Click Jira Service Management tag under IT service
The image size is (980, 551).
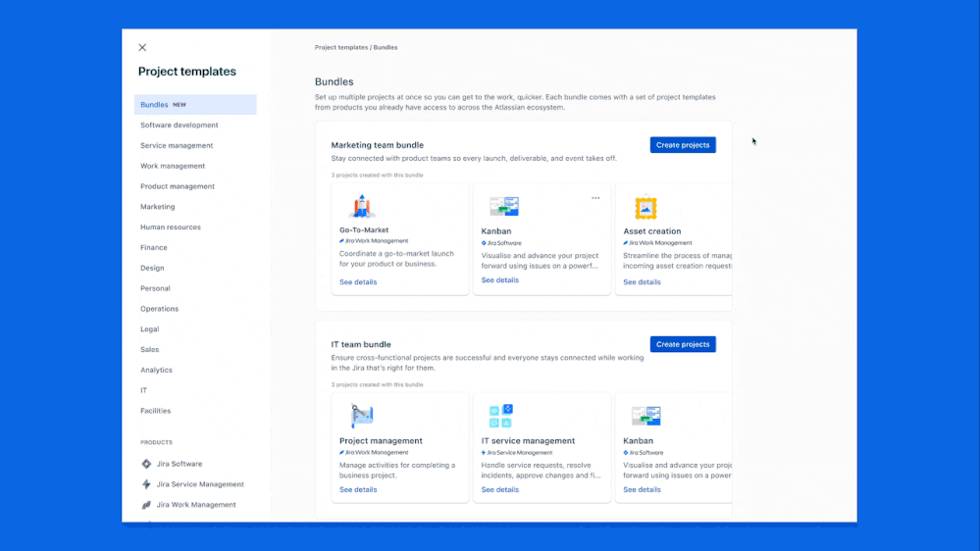coord(517,453)
